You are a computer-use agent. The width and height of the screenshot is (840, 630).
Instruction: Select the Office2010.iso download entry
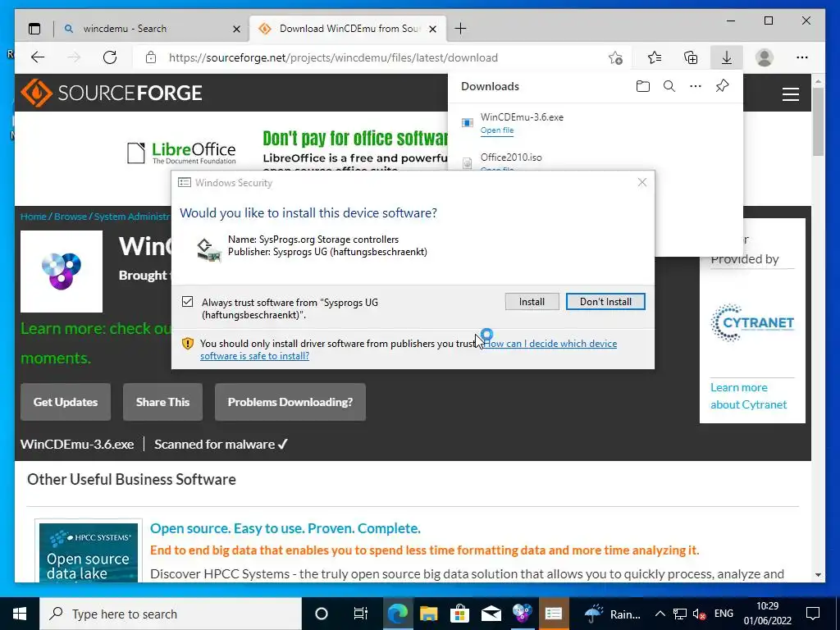(595, 160)
